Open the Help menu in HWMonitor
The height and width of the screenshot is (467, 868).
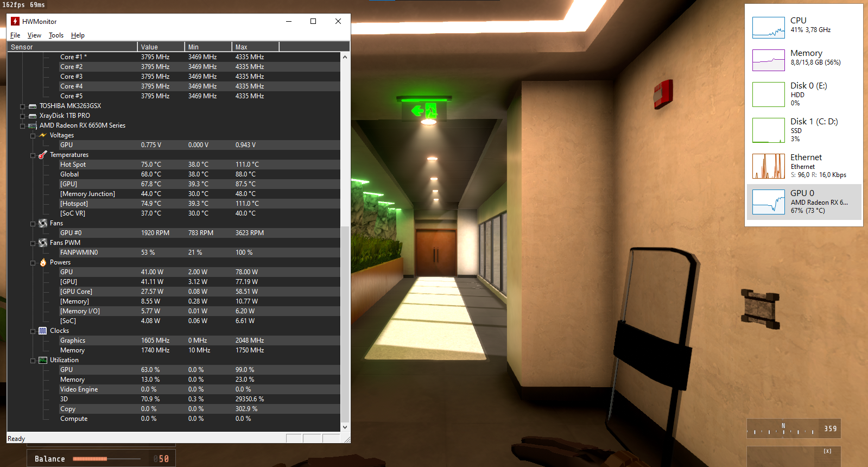tap(78, 35)
